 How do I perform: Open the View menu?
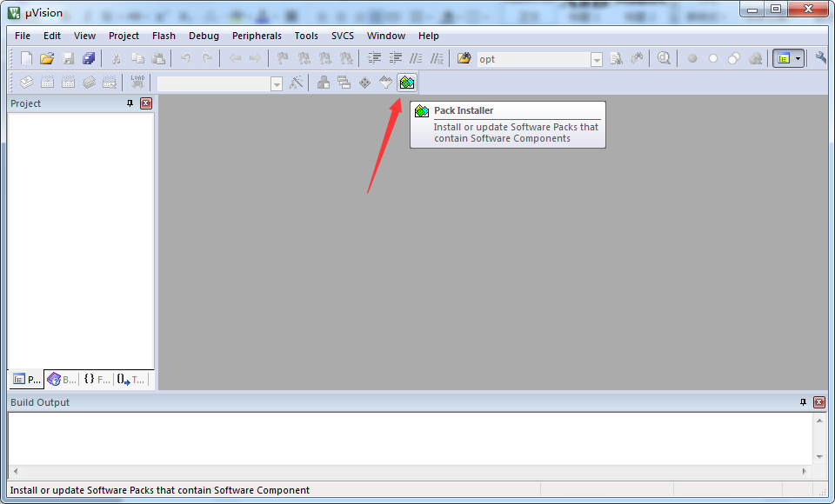point(84,36)
